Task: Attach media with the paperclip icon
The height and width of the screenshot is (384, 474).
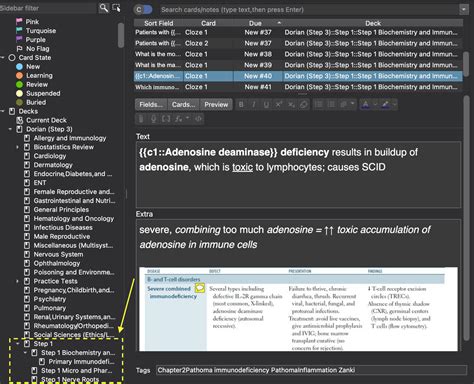Action: click(x=141, y=119)
